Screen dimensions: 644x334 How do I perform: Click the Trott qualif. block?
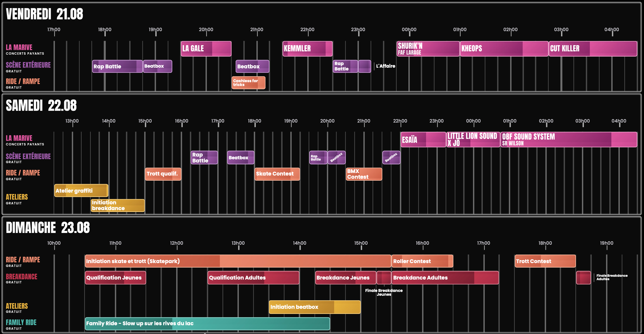[163, 174]
